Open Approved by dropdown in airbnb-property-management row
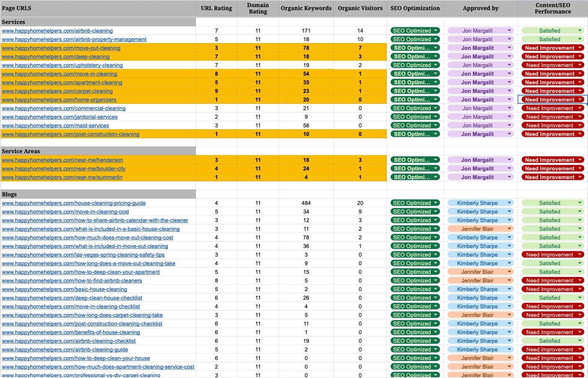Screen dimensions: 588x378 click(x=509, y=39)
